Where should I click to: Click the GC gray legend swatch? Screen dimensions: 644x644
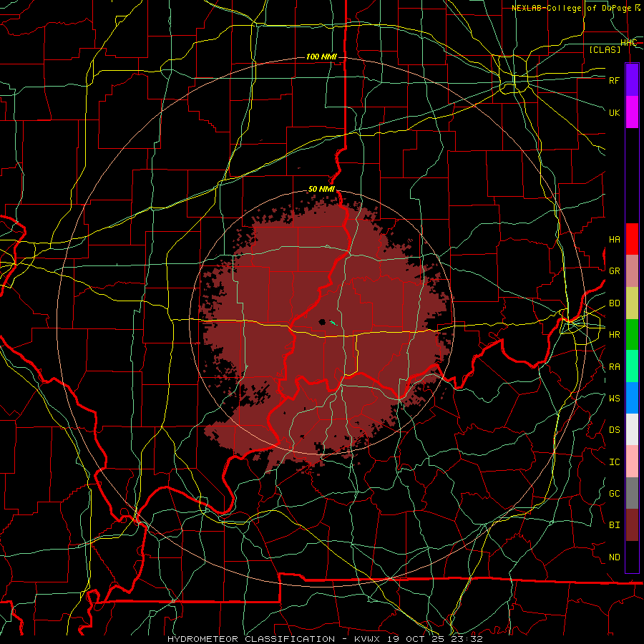pyautogui.click(x=632, y=493)
